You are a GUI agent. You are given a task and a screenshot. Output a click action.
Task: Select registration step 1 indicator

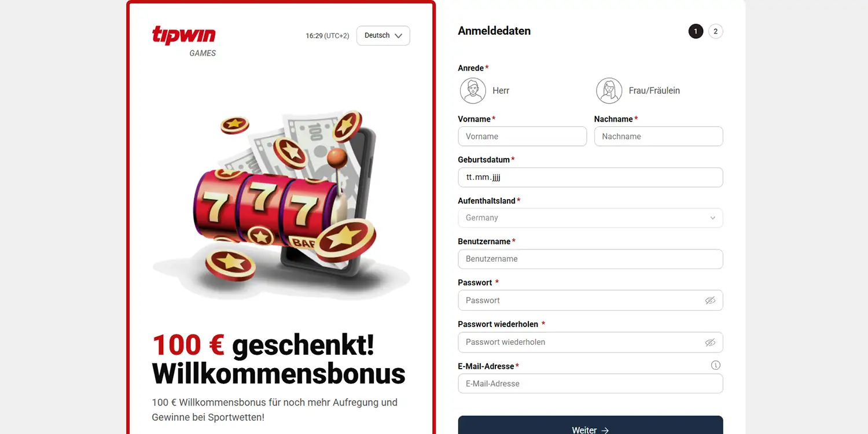pyautogui.click(x=696, y=31)
